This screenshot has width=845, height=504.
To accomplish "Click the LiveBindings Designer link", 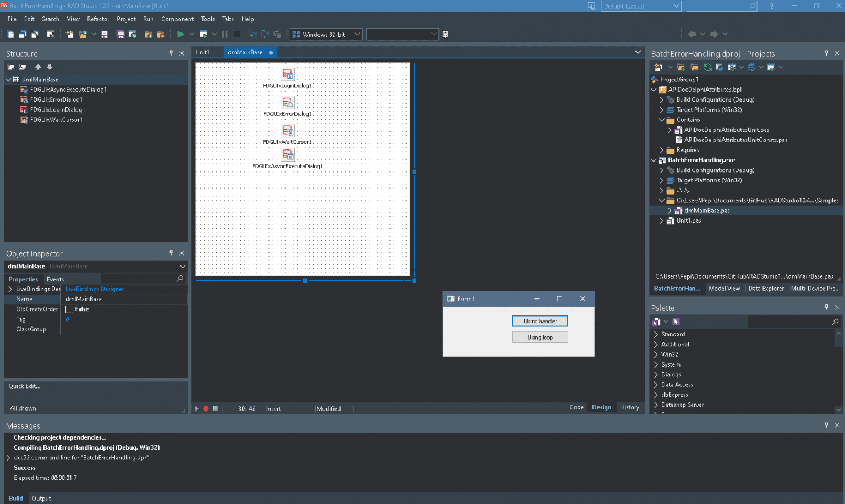I will point(95,289).
